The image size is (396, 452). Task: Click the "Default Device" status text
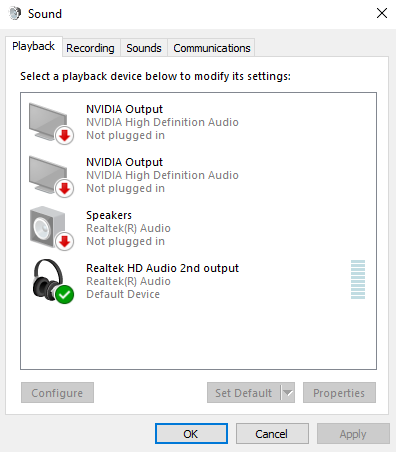coord(123,294)
